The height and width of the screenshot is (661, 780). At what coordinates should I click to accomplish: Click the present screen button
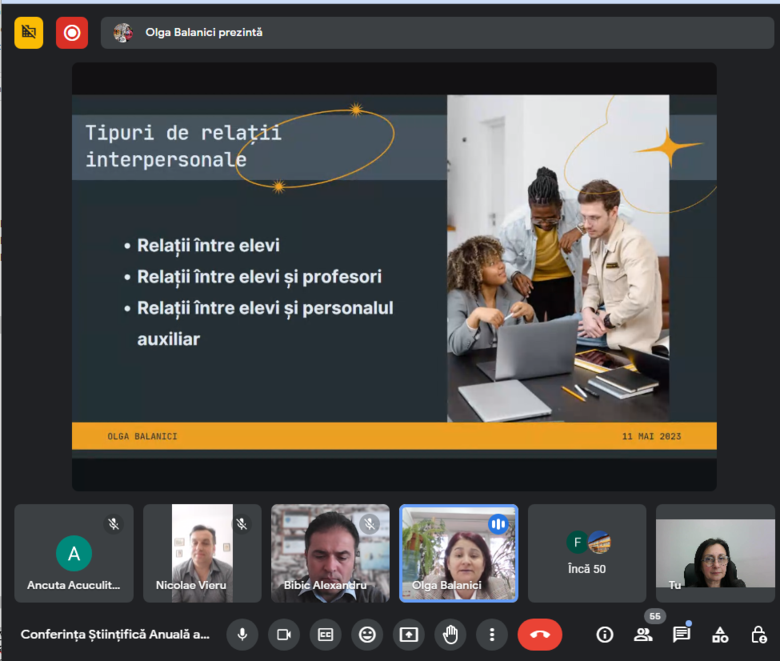[x=408, y=634]
